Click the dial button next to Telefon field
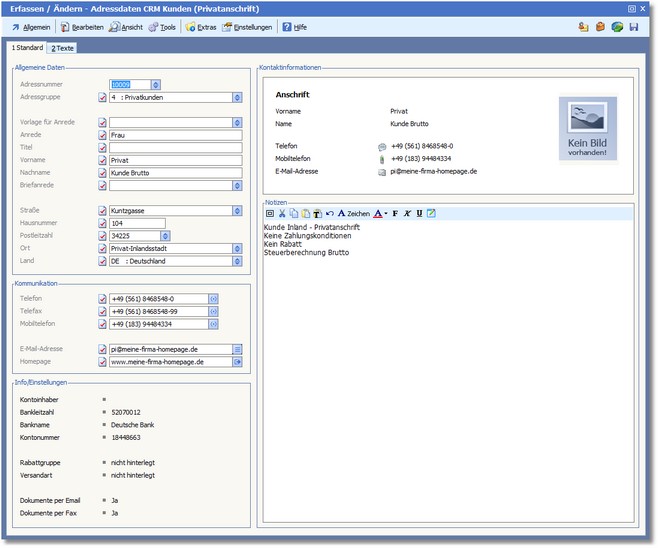 213,298
